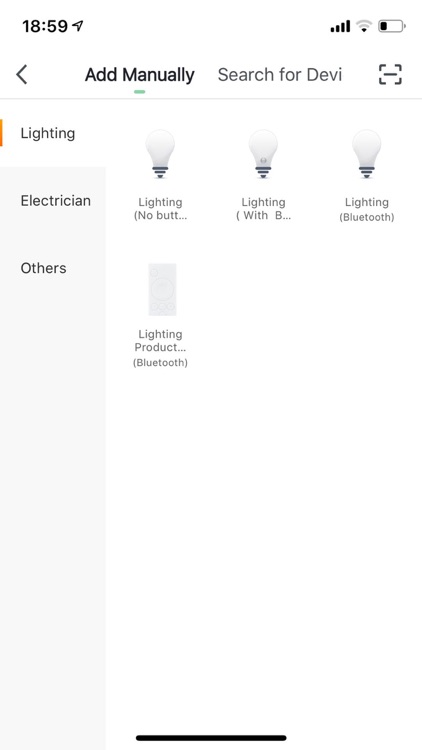Choose the Lighting (Bluetooth) bulb icon

coord(366,154)
